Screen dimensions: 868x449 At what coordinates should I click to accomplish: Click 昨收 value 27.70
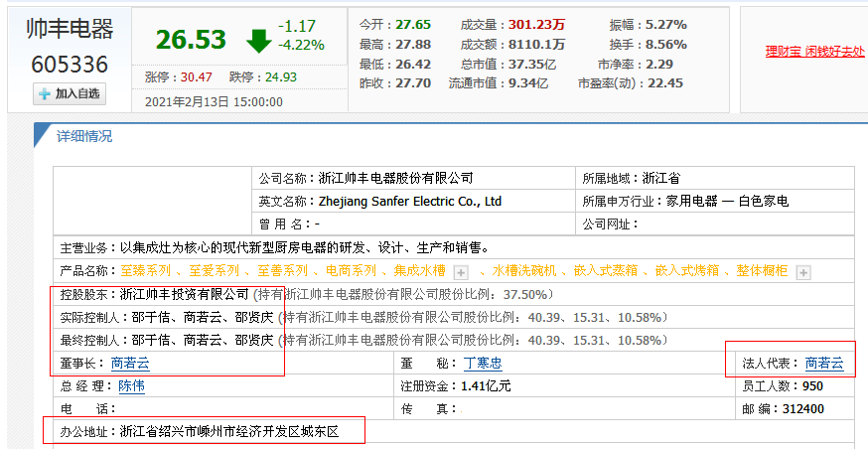point(413,83)
